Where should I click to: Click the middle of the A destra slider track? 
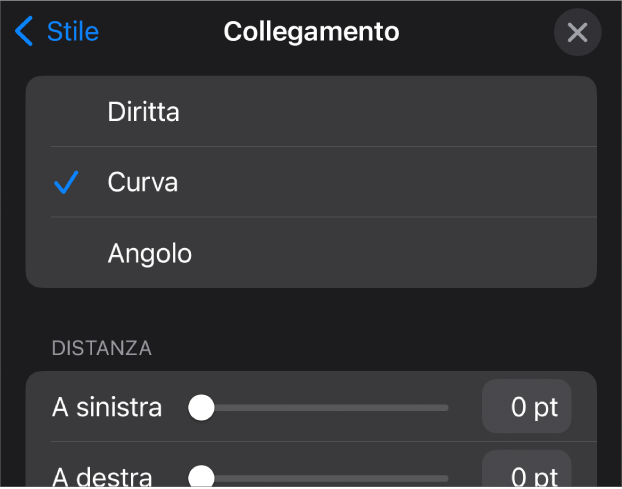click(x=325, y=477)
